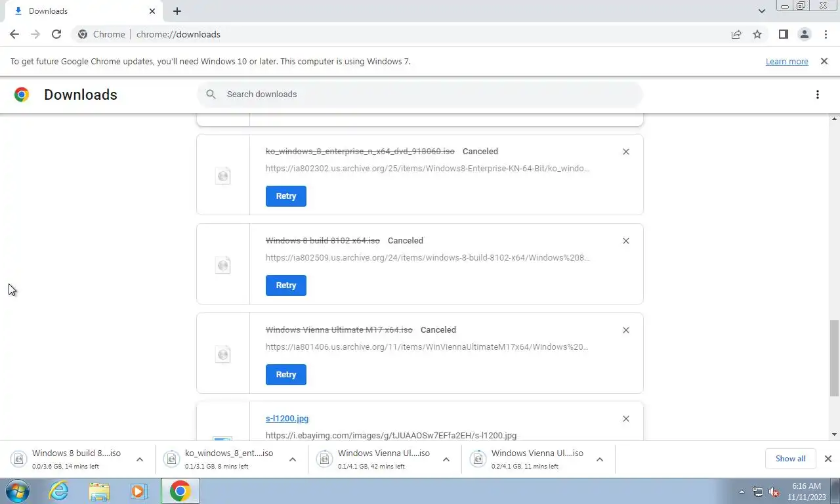Click the Windows Vienna Ultimate source URL
Image resolution: width=840 pixels, height=504 pixels.
pos(427,347)
